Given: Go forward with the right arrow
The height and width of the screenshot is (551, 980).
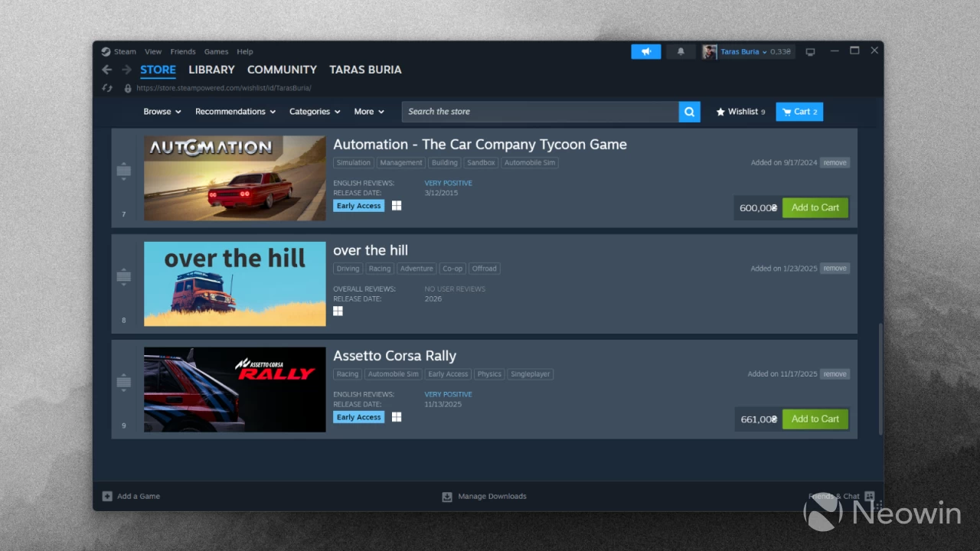Looking at the screenshot, I should tap(126, 70).
